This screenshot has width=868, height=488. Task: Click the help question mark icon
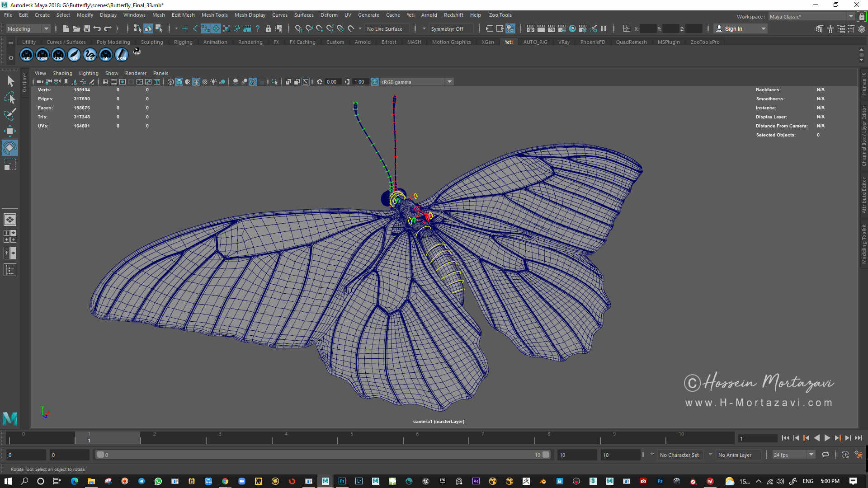(258, 28)
